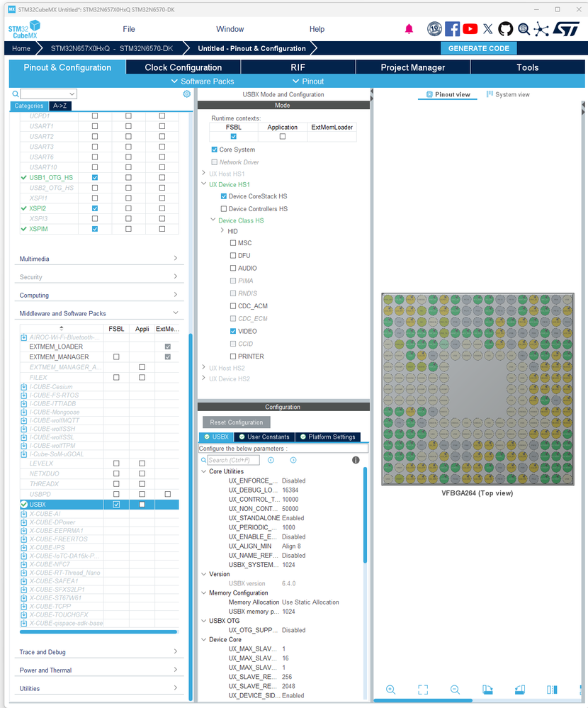The width and height of the screenshot is (588, 708).
Task: Open the YouTube icon in header
Action: (470, 29)
